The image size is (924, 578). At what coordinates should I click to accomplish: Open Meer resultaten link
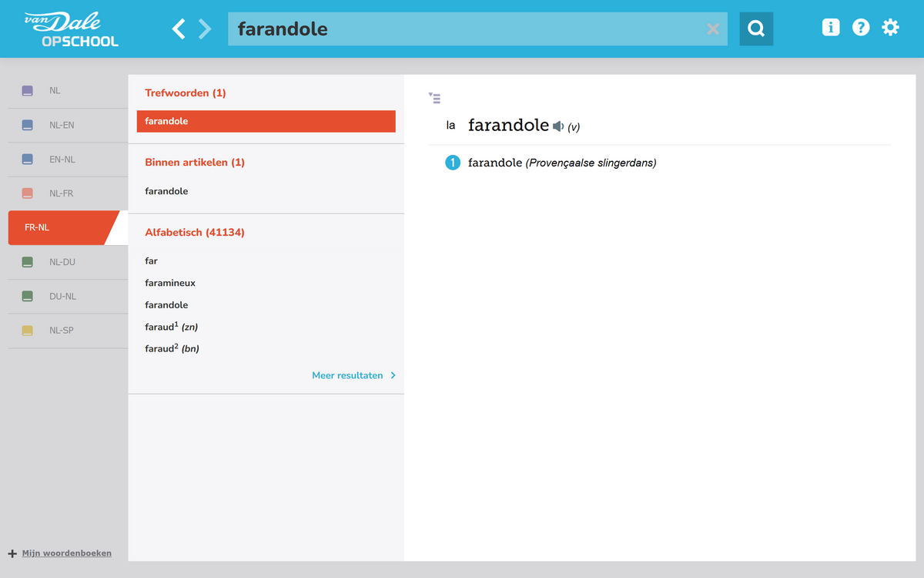coord(347,375)
